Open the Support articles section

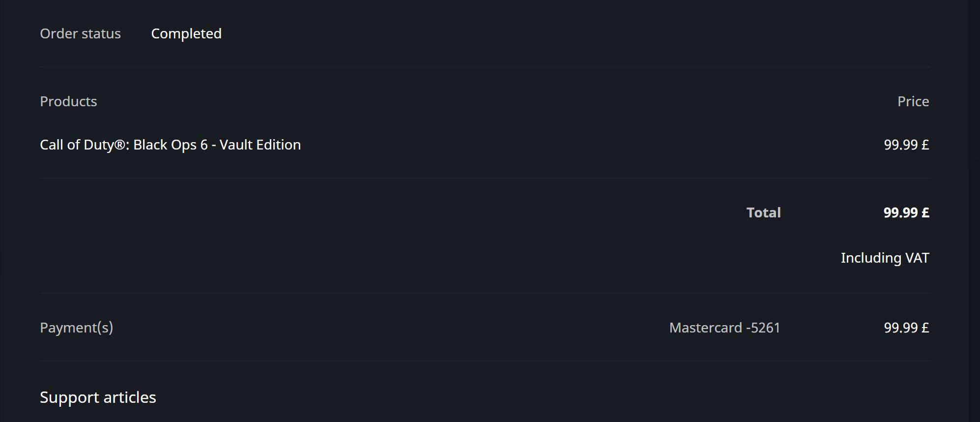(x=98, y=397)
